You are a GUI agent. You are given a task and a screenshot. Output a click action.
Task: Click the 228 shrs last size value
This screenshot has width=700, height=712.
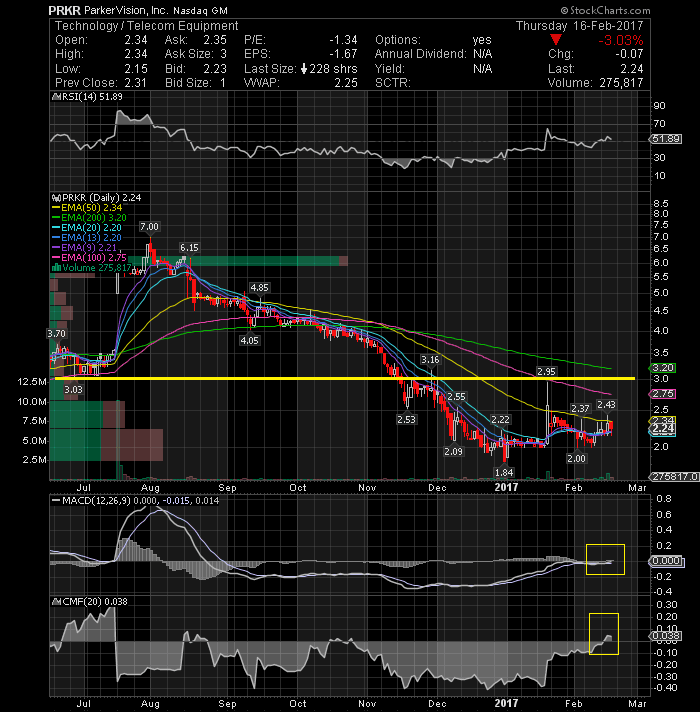(x=333, y=69)
